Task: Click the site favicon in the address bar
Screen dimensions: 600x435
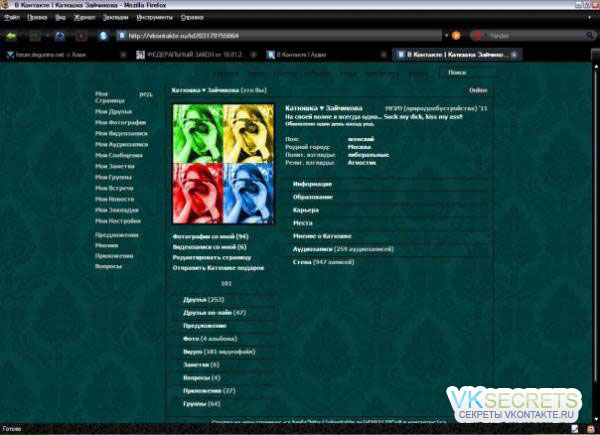Action: (x=122, y=36)
